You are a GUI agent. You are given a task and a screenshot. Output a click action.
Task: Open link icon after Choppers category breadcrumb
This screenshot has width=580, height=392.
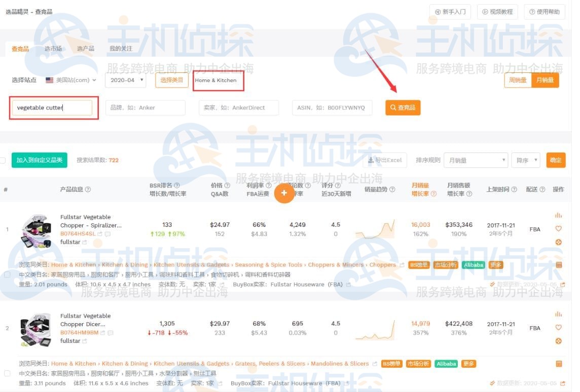tap(402, 265)
